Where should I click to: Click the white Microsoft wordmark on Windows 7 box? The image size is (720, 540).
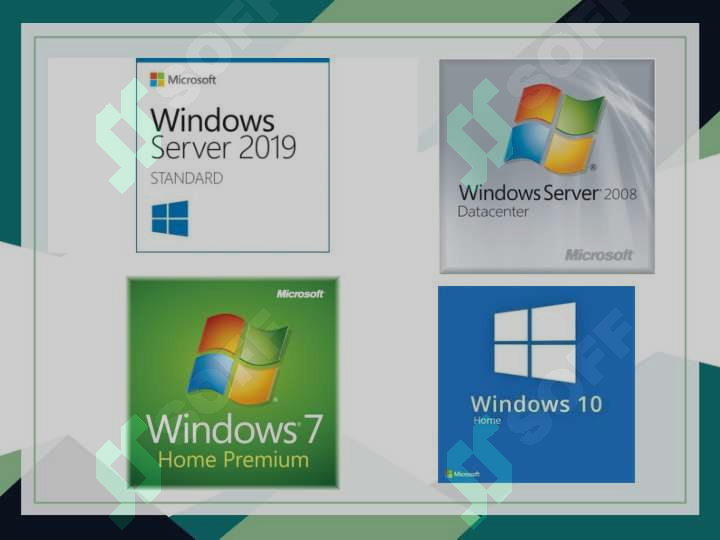point(300,294)
